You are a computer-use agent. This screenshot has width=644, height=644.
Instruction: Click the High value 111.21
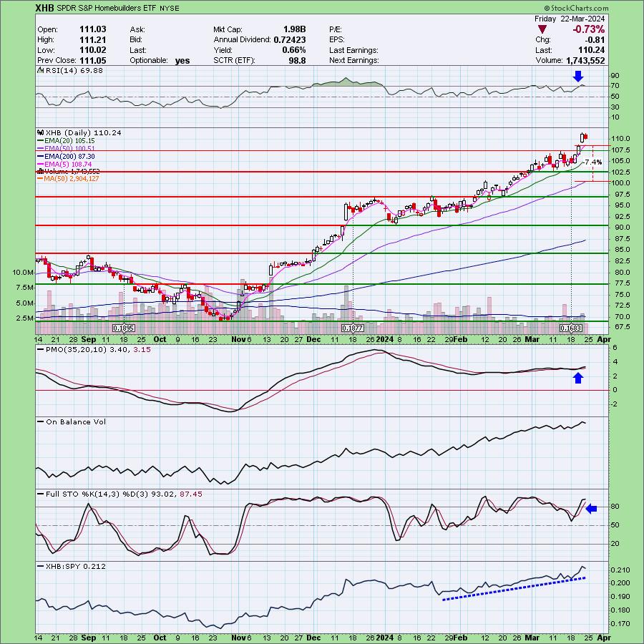(92, 40)
